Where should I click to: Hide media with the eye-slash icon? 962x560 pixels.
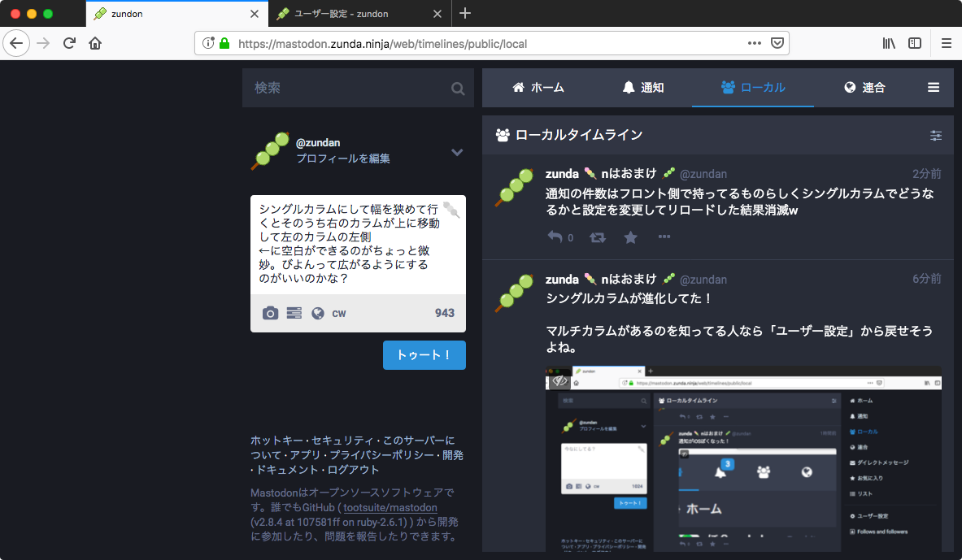click(x=559, y=381)
